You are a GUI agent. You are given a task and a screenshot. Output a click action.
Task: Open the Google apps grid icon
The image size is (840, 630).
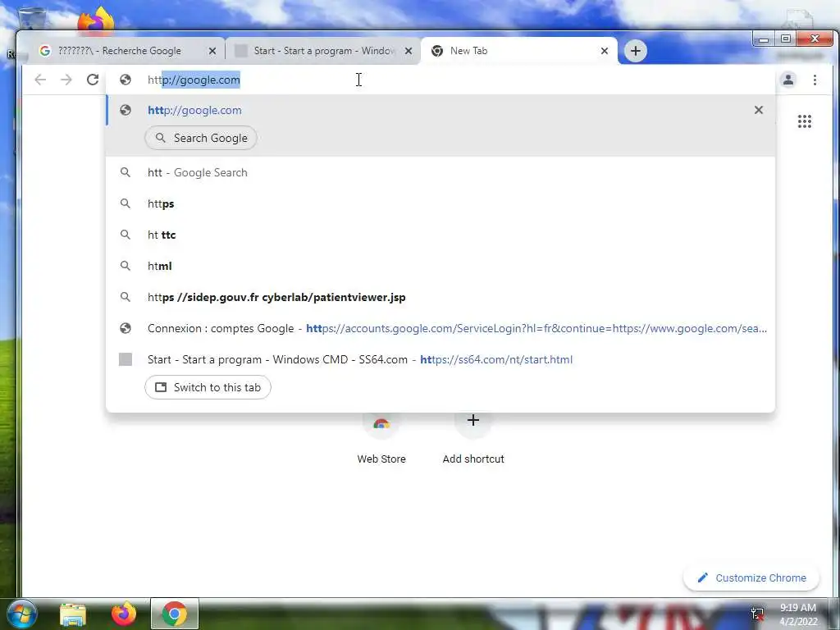click(x=804, y=121)
